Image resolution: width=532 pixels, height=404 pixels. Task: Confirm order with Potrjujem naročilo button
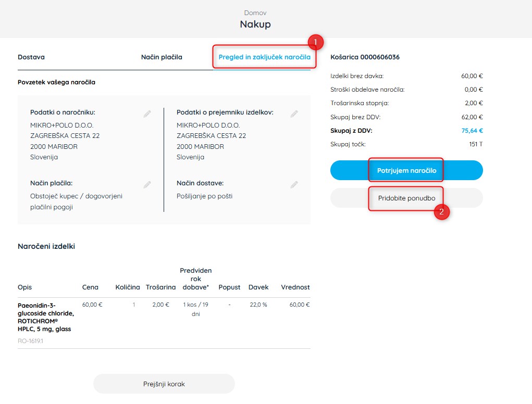[406, 170]
